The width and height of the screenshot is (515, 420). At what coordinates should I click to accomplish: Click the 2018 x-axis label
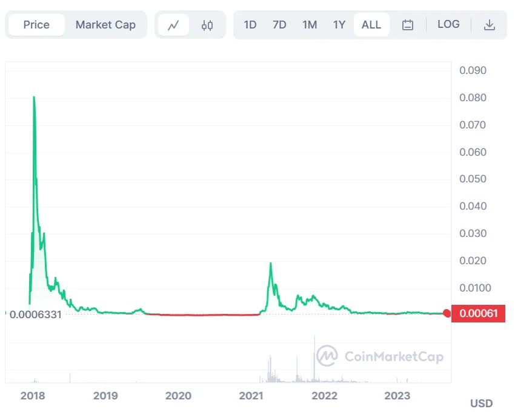[33, 396]
